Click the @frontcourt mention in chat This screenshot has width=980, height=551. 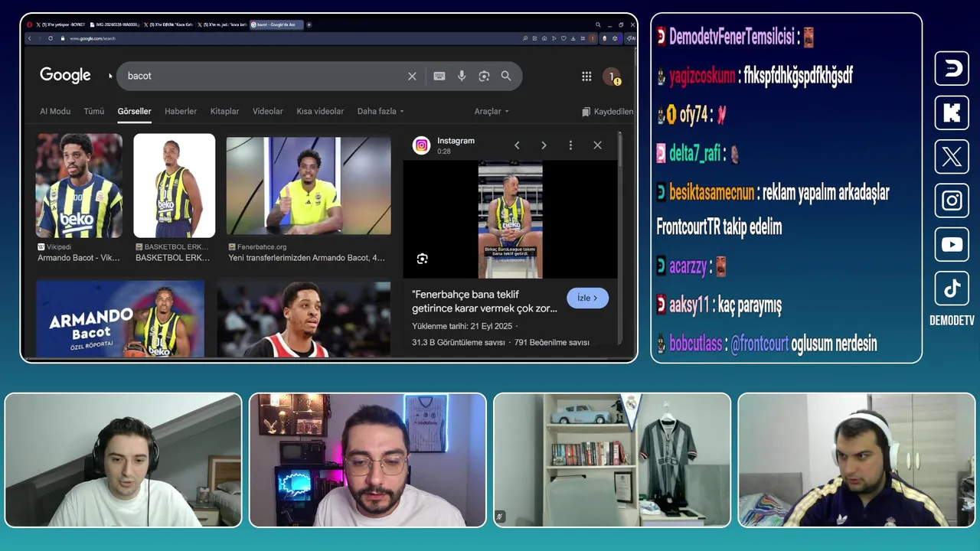pyautogui.click(x=759, y=344)
